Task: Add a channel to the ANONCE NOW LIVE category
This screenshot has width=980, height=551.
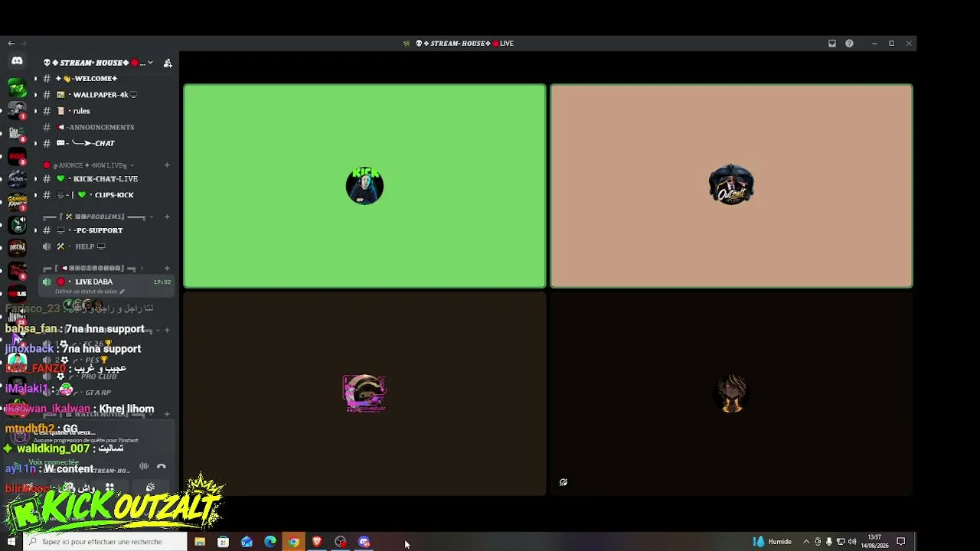Action: coord(167,165)
